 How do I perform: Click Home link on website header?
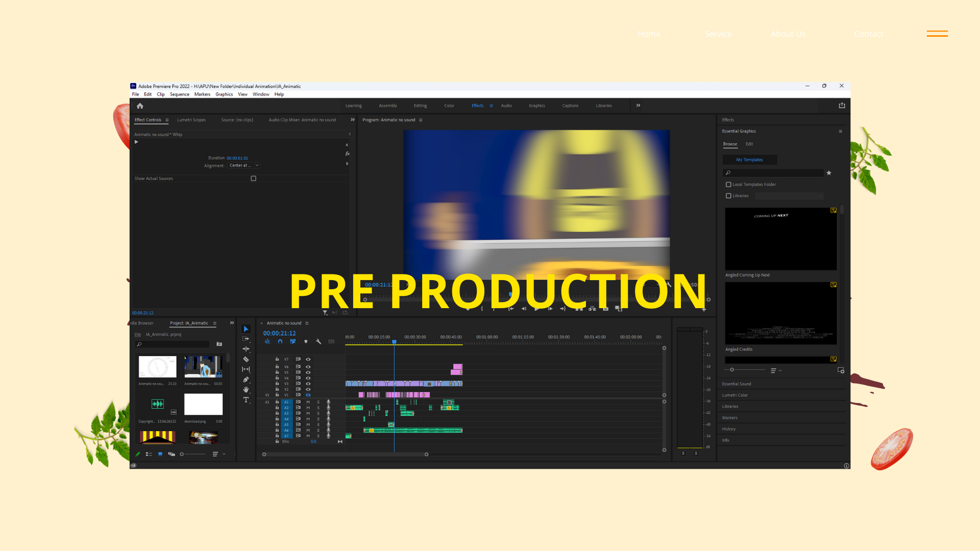(649, 34)
